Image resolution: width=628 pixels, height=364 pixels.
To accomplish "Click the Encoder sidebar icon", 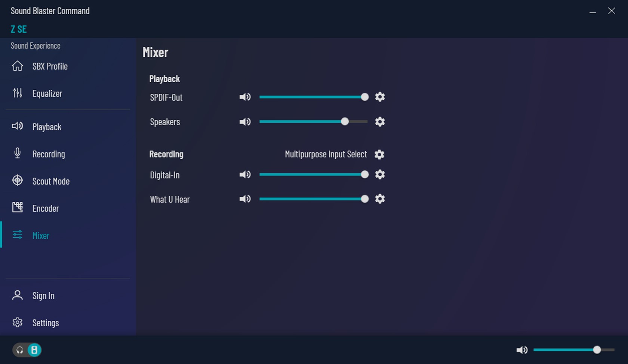I will click(17, 207).
